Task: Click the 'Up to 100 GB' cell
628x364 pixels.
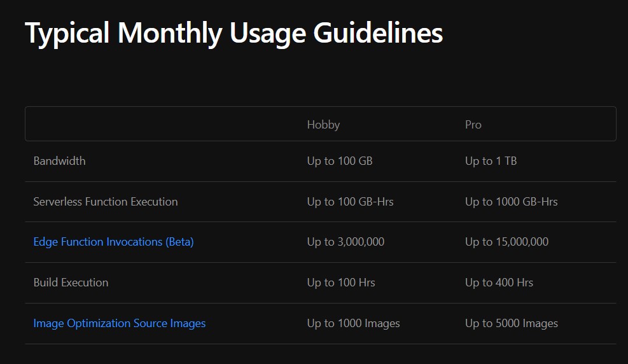Action: (339, 161)
